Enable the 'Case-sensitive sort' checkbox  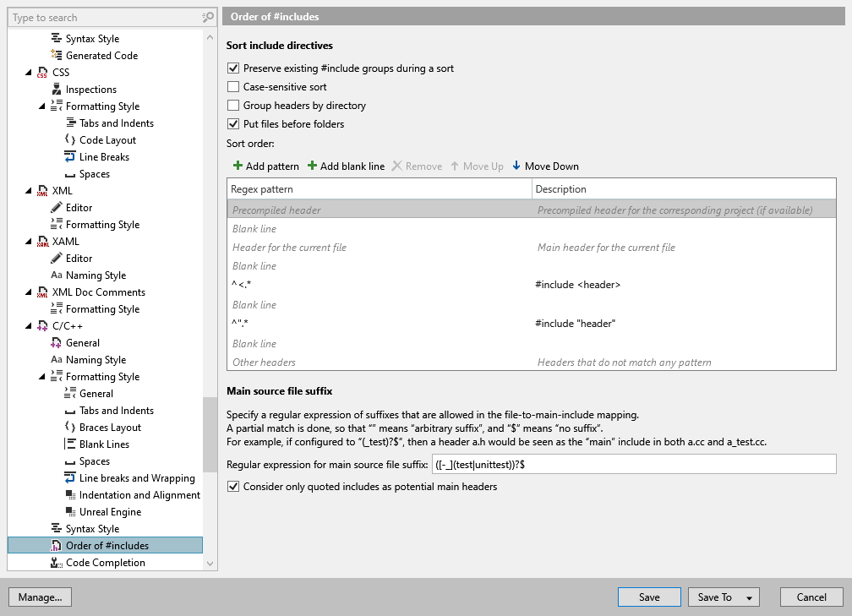(x=233, y=86)
